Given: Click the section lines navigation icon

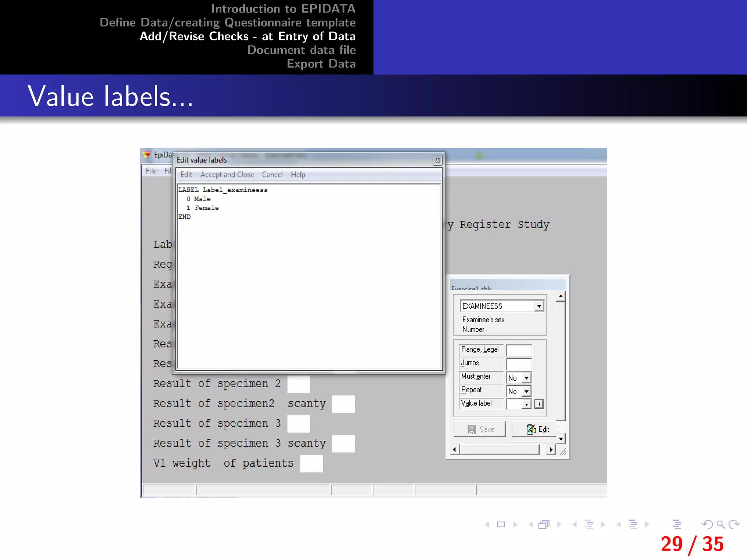Looking at the screenshot, I should point(633,525).
